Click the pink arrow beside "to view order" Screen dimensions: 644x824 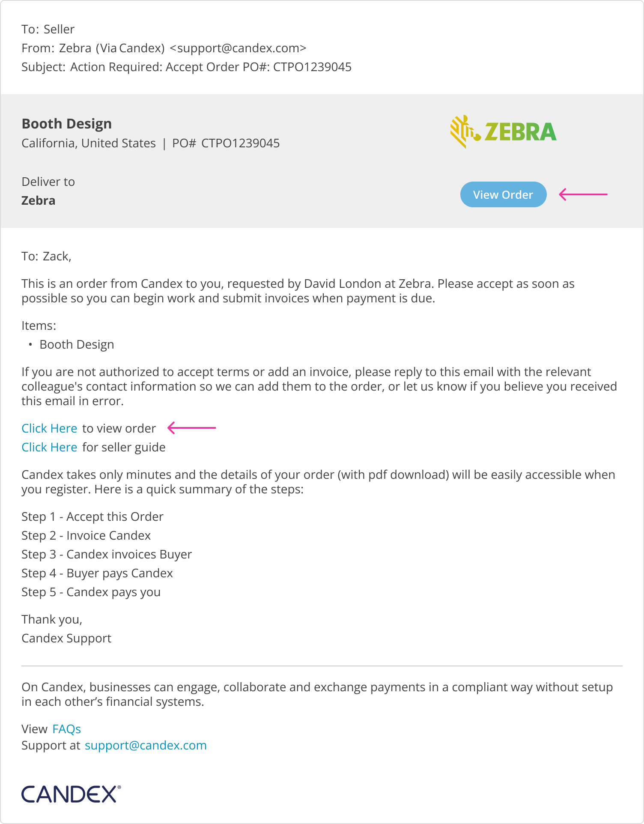(191, 428)
